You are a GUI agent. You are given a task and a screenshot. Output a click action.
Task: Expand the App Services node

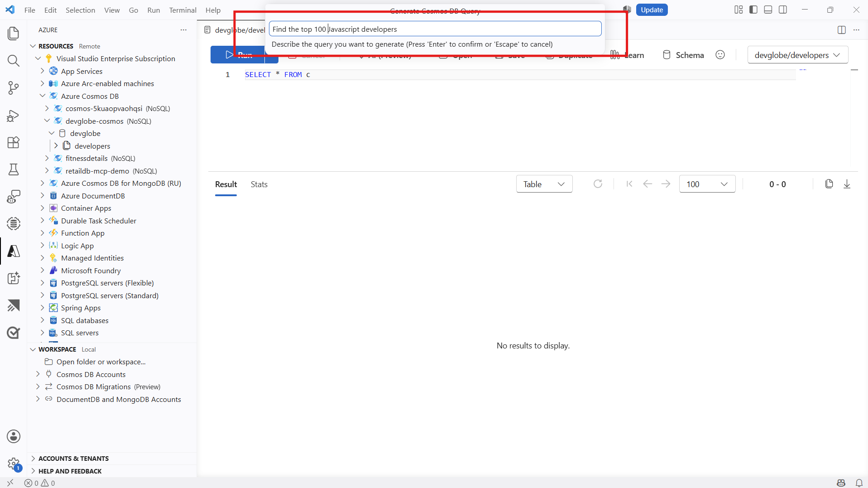tap(42, 71)
